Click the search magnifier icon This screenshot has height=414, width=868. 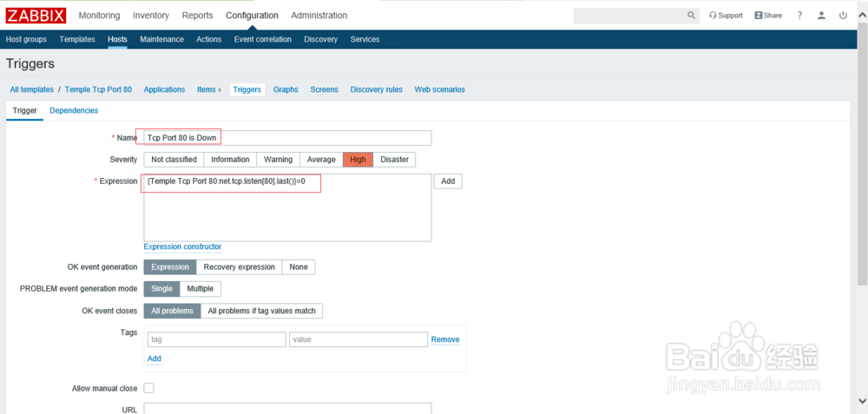(691, 16)
